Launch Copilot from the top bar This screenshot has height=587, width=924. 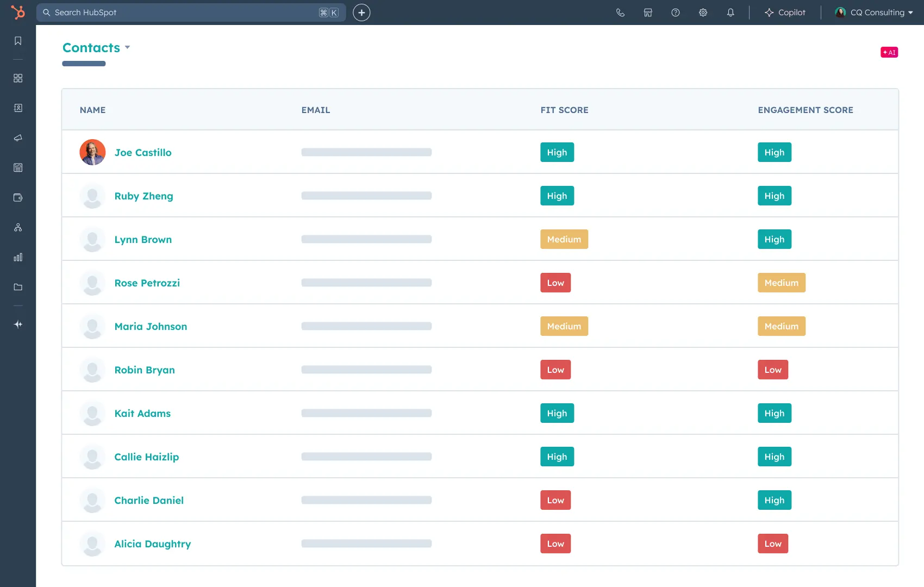(x=785, y=12)
